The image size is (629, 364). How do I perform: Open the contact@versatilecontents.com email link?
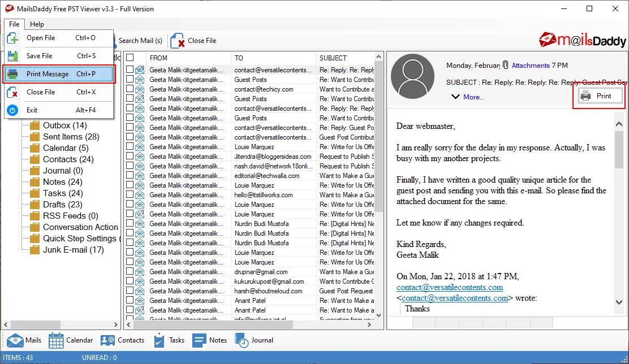(449, 287)
